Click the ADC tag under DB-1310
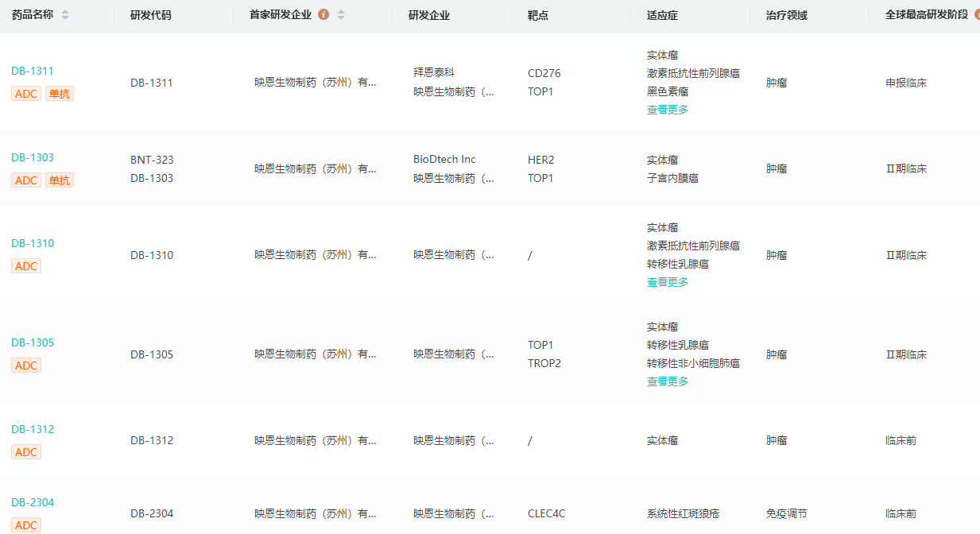980x534 pixels. (x=26, y=266)
